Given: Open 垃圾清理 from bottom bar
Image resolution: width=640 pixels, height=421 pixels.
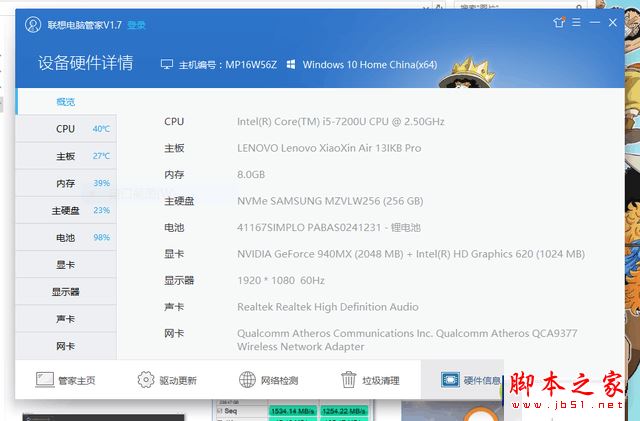Looking at the screenshot, I should [x=370, y=380].
